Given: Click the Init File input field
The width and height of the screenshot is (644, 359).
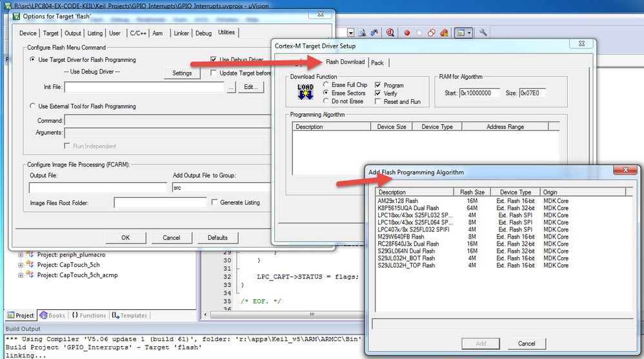Looking at the screenshot, I should [144, 87].
